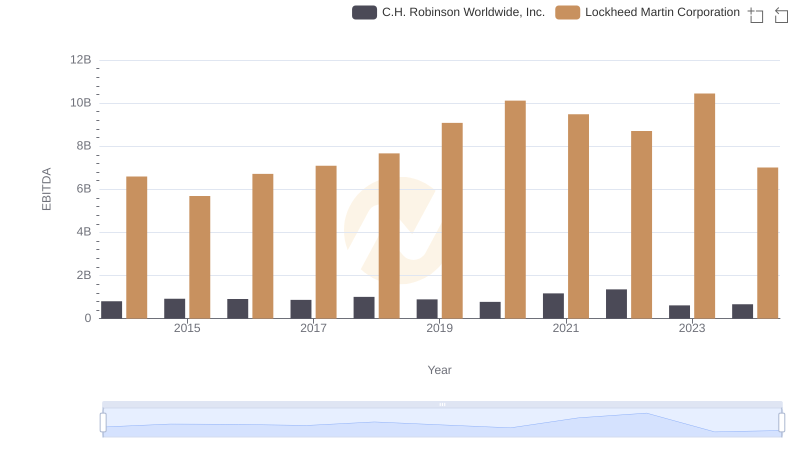Toggle the C.H. Robinson Worldwide legend series

[x=448, y=12]
